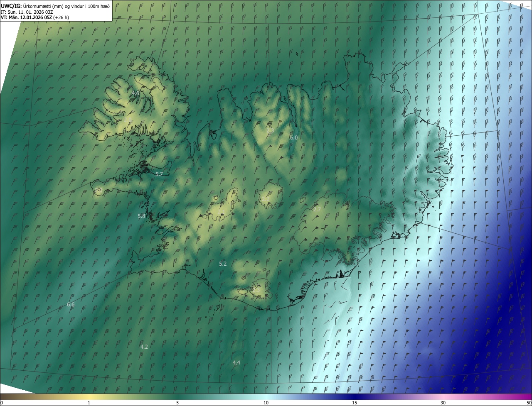
Task: Click the 'IT: Sun. 11. 01. 2026 03Z' line
Action: [x=27, y=12]
